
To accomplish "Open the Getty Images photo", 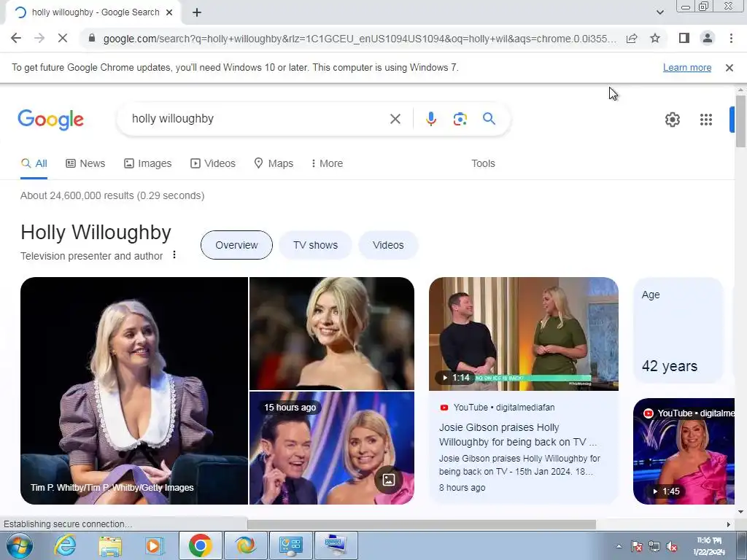I will click(134, 391).
